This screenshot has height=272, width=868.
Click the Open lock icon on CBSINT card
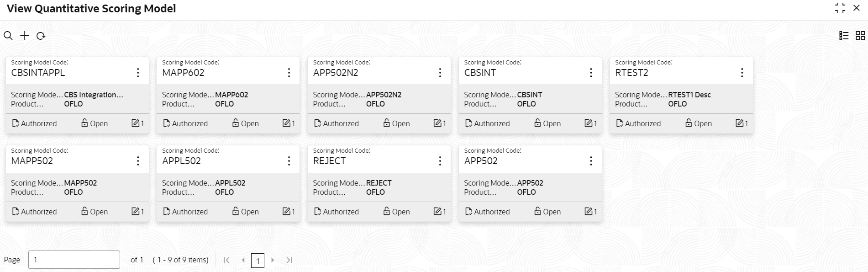click(x=537, y=123)
